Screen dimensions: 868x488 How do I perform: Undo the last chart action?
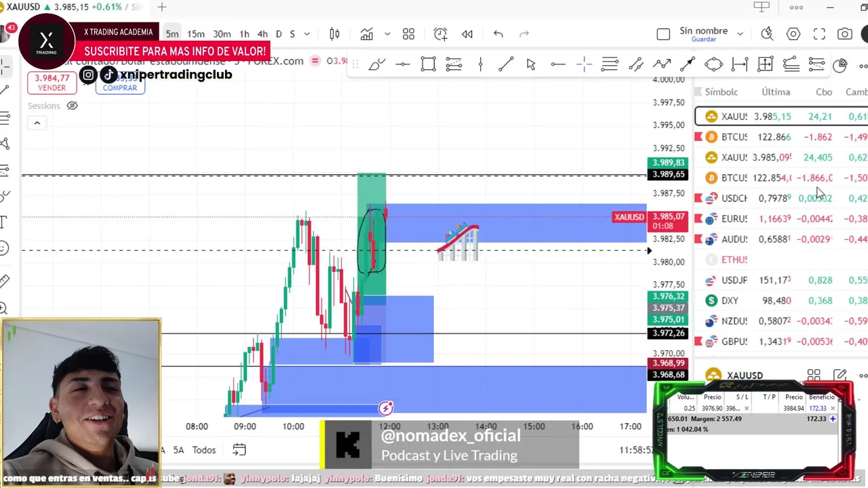tap(498, 34)
